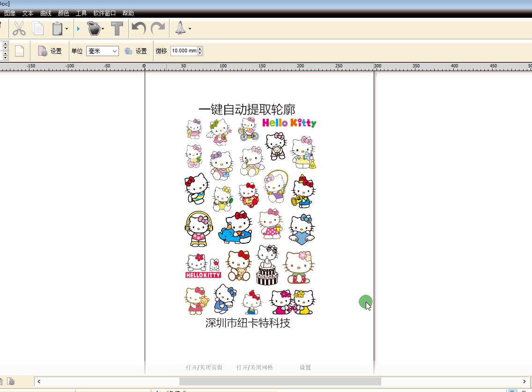Click the space shuttle launch icon

point(180,28)
